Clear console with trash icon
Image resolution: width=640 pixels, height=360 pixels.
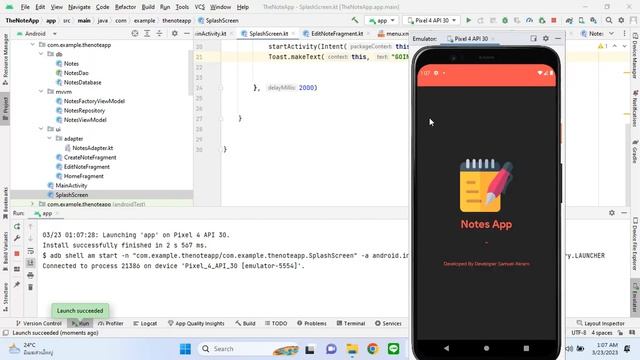(x=31, y=287)
